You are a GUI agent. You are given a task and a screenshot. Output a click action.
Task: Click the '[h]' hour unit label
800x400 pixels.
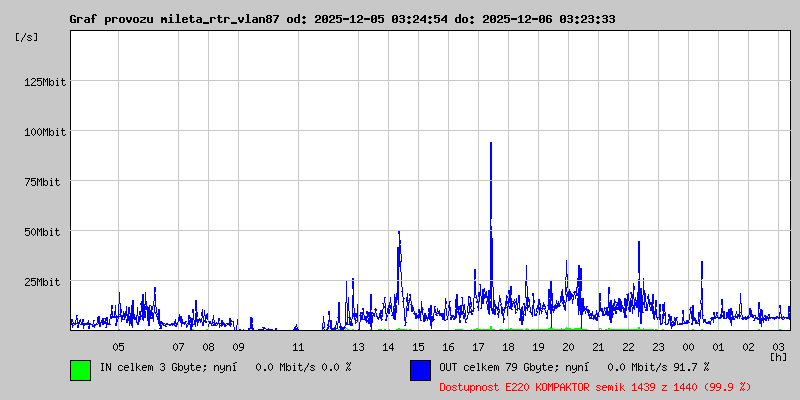pyautogui.click(x=778, y=356)
